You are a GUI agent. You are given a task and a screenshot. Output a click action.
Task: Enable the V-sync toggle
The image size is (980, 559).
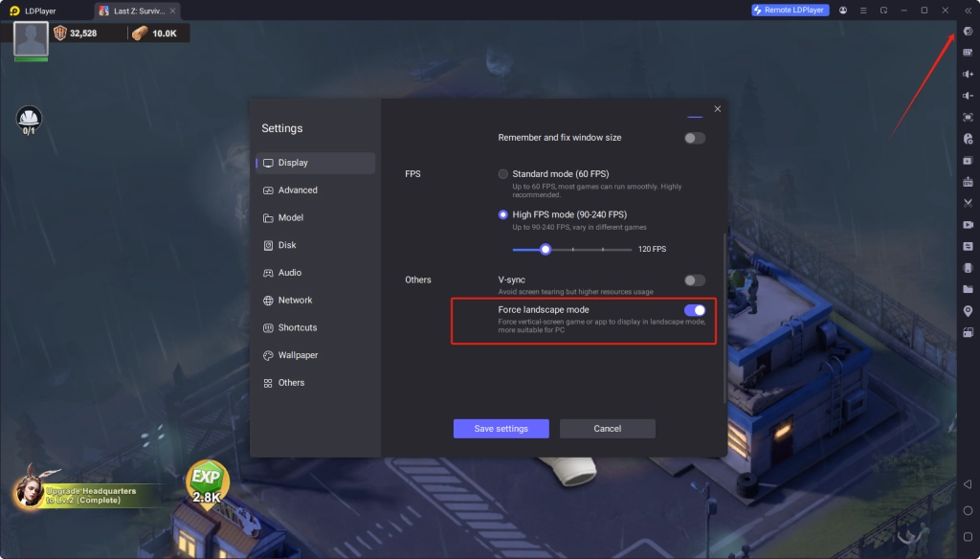pos(695,280)
